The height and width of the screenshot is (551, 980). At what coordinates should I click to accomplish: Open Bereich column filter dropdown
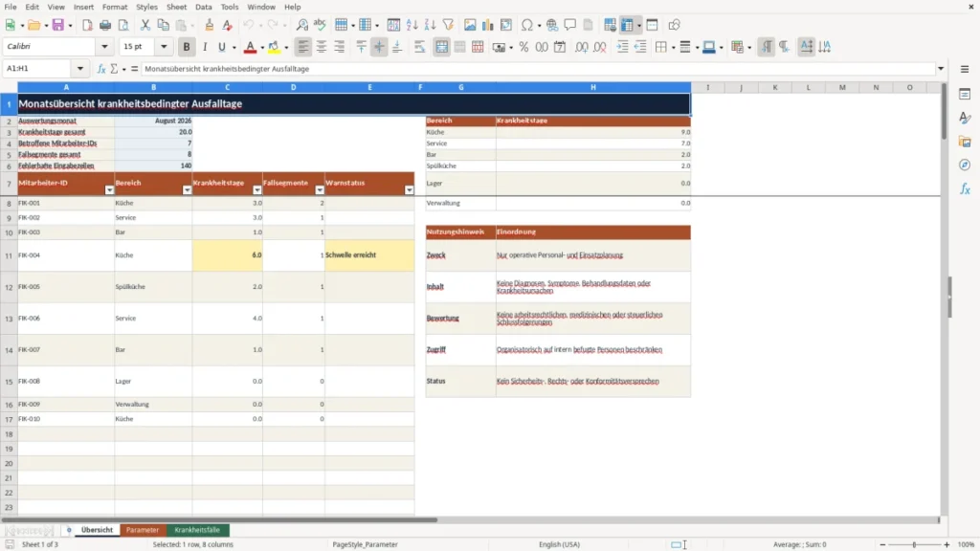(x=187, y=190)
